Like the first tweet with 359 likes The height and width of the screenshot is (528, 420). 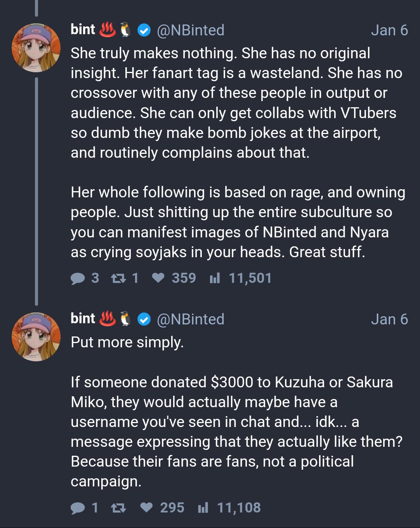point(158,278)
